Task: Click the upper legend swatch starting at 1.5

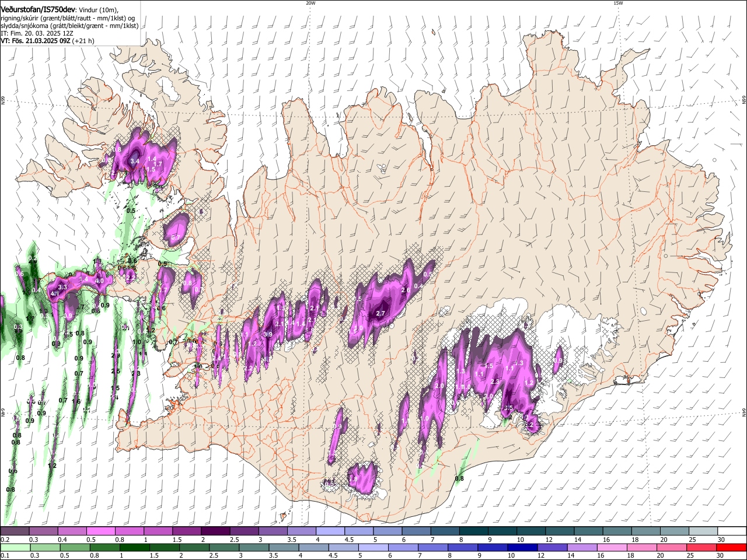Action: point(186,531)
